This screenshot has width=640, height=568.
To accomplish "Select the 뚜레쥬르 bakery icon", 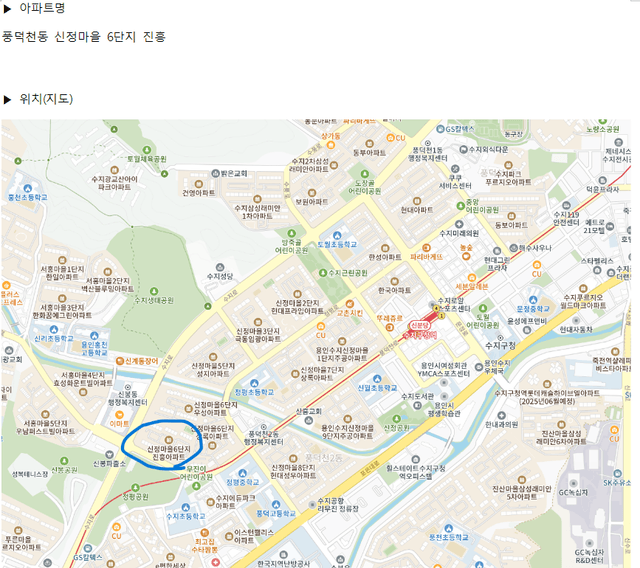I will pyautogui.click(x=389, y=327).
